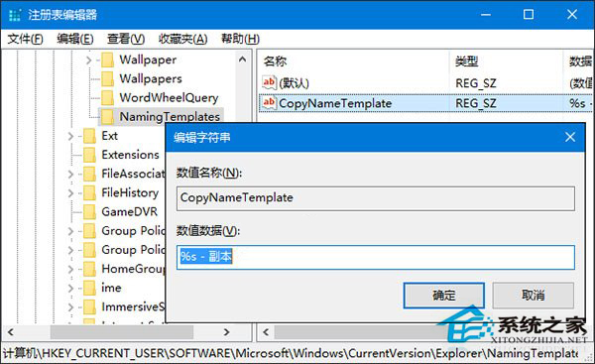Click the 数值名称 field showing CopyNameTemplate

pyautogui.click(x=375, y=197)
